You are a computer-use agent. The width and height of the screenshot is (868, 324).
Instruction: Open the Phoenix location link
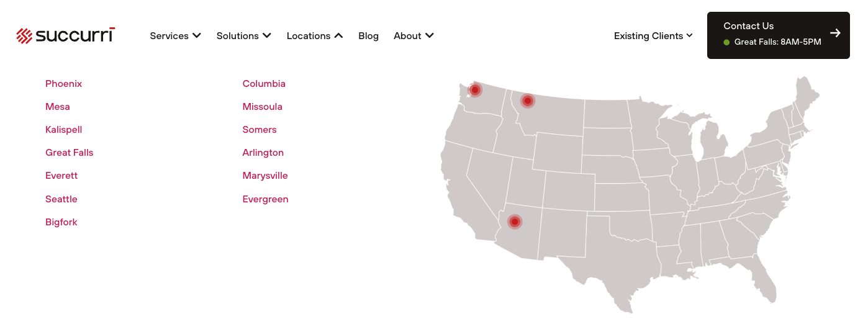coord(63,84)
